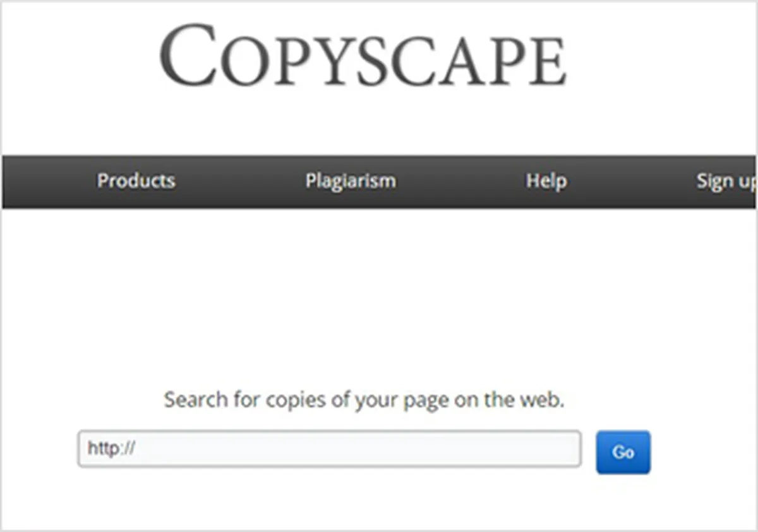758x532 pixels.
Task: Click the blue Go button
Action: pyautogui.click(x=623, y=452)
